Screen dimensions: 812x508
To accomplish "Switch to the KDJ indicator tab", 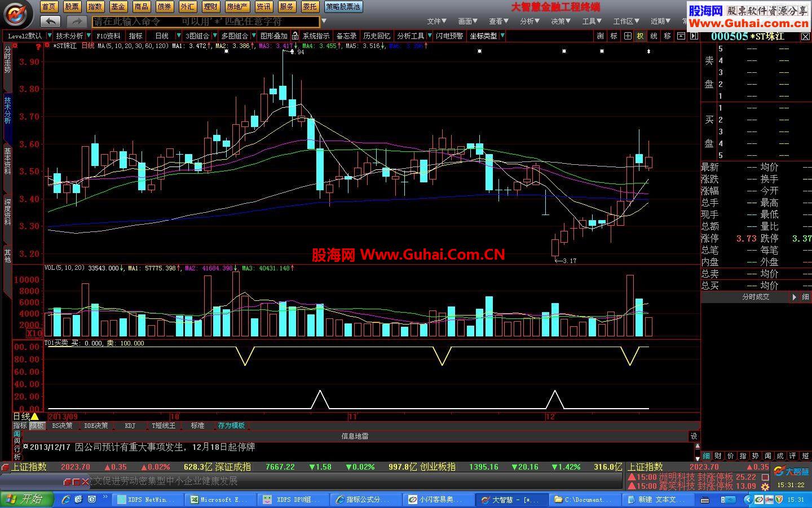I will (130, 426).
